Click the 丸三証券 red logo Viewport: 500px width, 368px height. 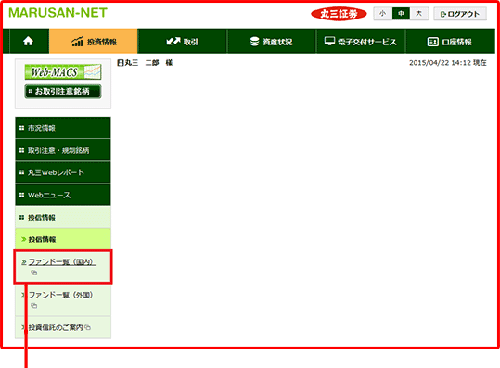pos(339,14)
